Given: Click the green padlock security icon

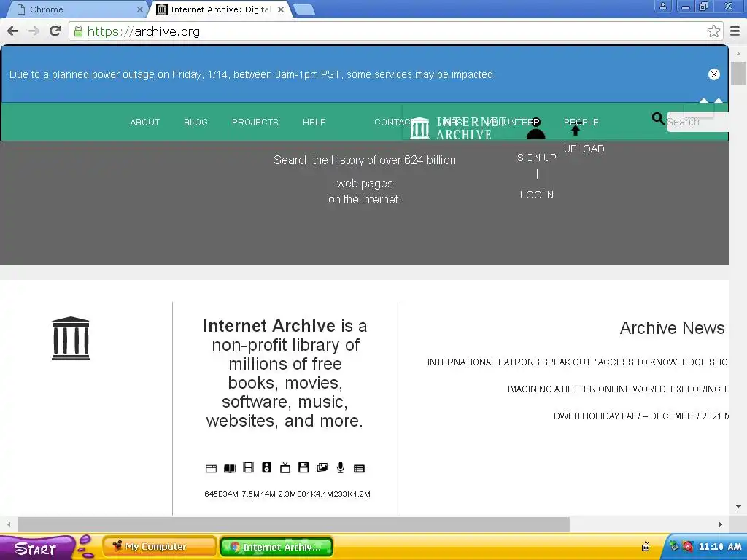Looking at the screenshot, I should coord(78,31).
